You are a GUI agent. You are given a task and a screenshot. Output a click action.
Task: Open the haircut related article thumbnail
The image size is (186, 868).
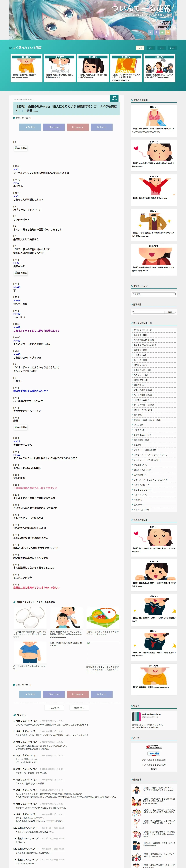(x=66, y=618)
